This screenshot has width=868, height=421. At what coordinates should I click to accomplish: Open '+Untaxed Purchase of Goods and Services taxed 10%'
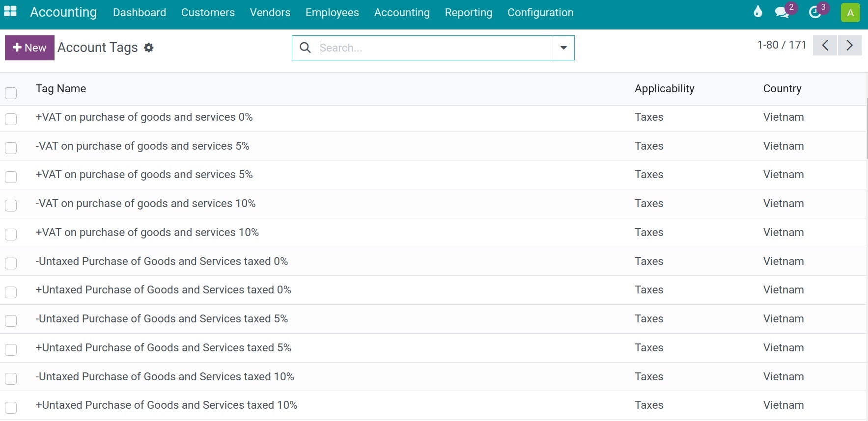(167, 405)
